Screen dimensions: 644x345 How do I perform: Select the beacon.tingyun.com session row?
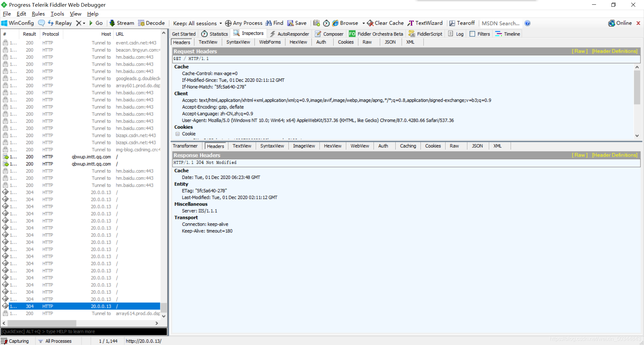coord(81,50)
